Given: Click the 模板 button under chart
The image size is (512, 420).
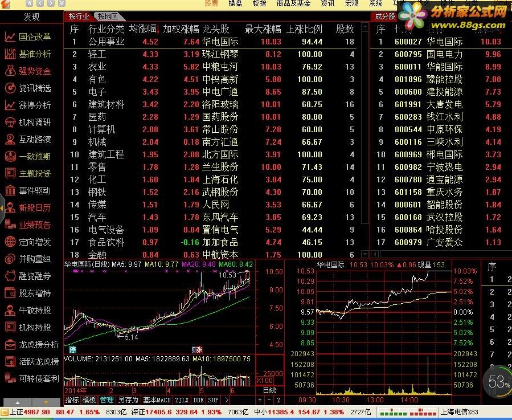Looking at the screenshot, I should point(89,399).
